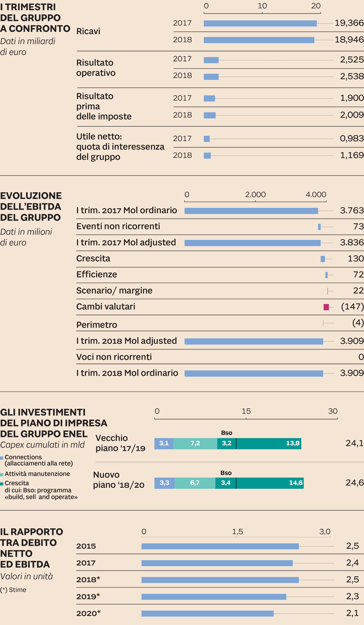Screen dimensions: 364x625
Task: Click the 3,1 segment of Vecchio piano bar
Action: [x=164, y=444]
